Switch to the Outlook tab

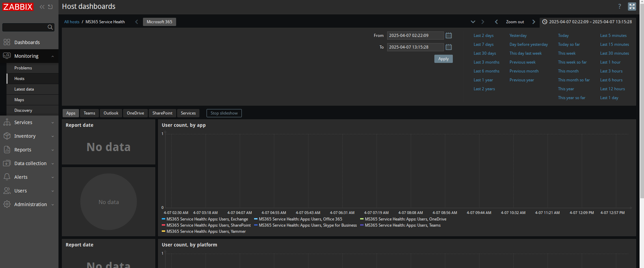tap(111, 113)
